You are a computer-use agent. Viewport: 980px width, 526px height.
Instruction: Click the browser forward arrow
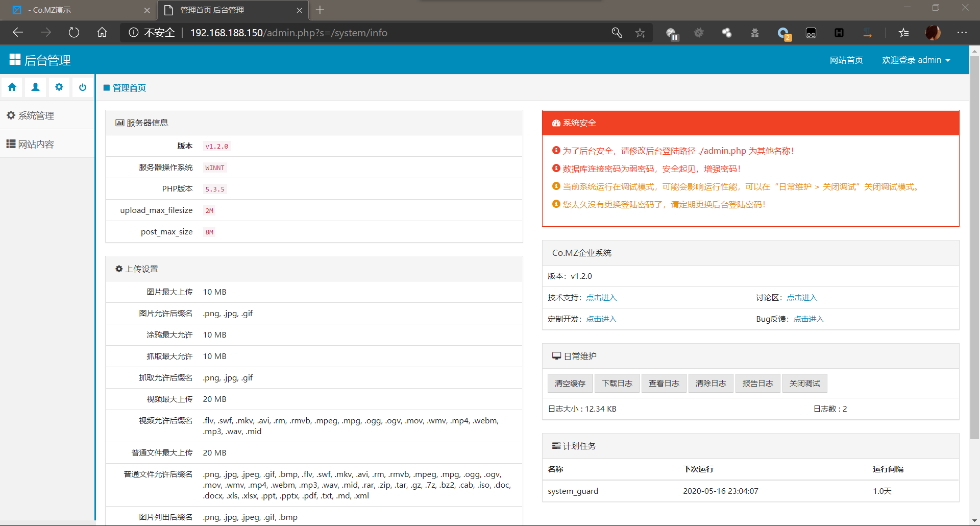tap(46, 33)
